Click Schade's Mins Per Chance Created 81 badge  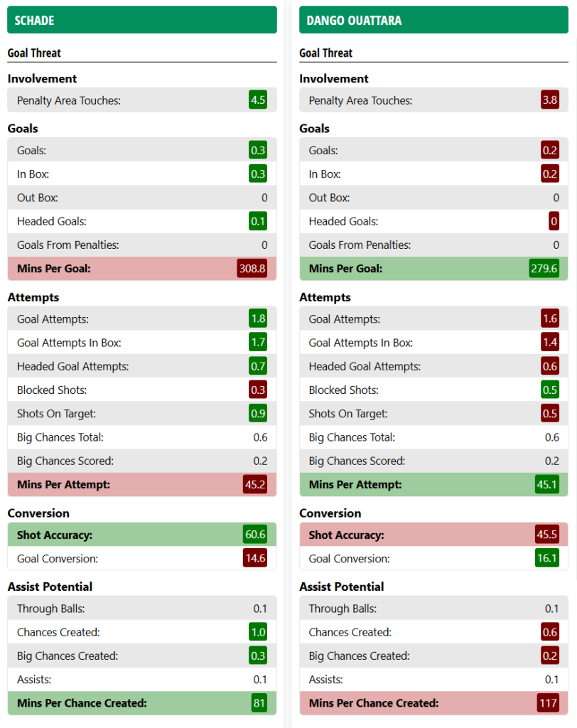coord(259,703)
